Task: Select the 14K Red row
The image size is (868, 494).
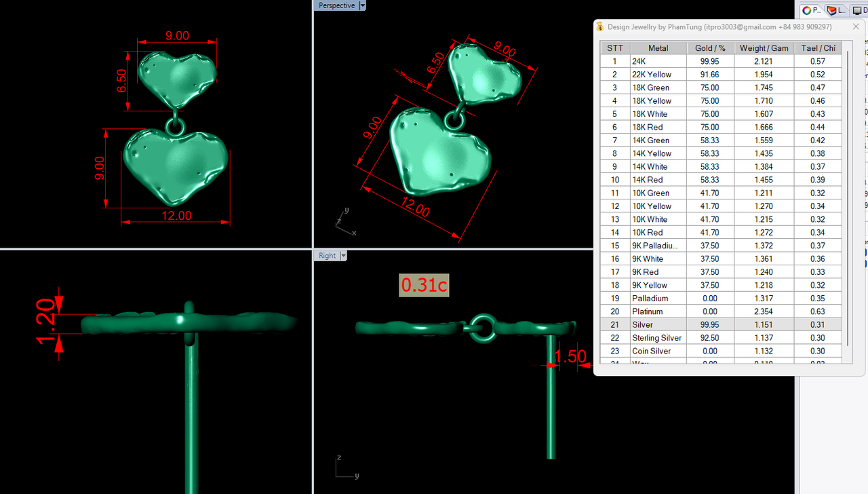Action: pyautogui.click(x=722, y=180)
